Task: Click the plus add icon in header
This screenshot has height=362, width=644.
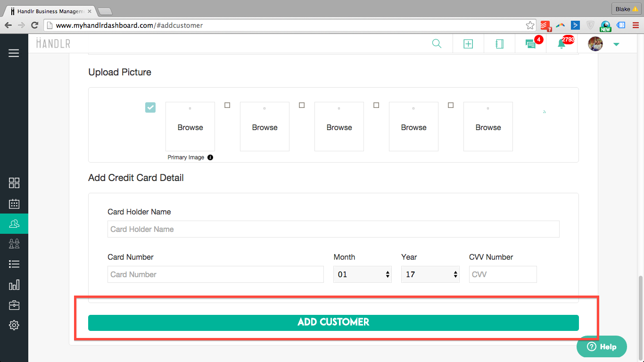Action: (x=468, y=44)
